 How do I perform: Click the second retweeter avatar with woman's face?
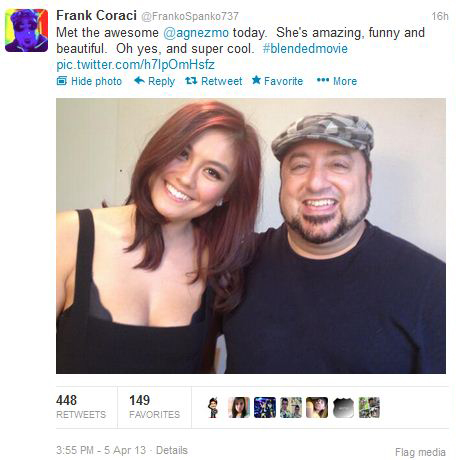pyautogui.click(x=239, y=407)
